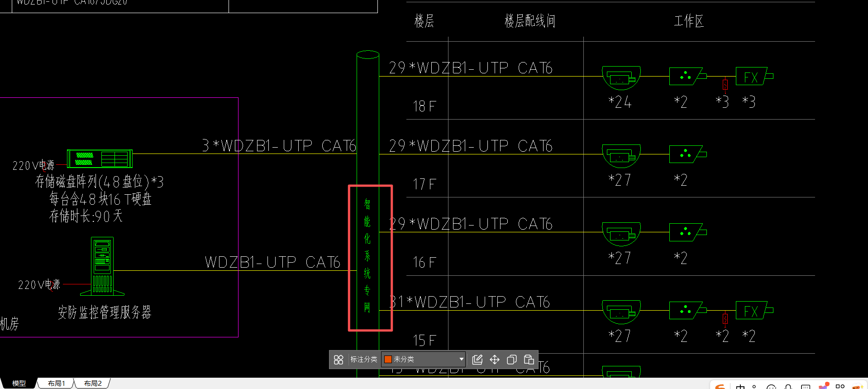Image resolution: width=868 pixels, height=389 pixels.
Task: Select the 15F FX device symbol
Action: (x=754, y=310)
